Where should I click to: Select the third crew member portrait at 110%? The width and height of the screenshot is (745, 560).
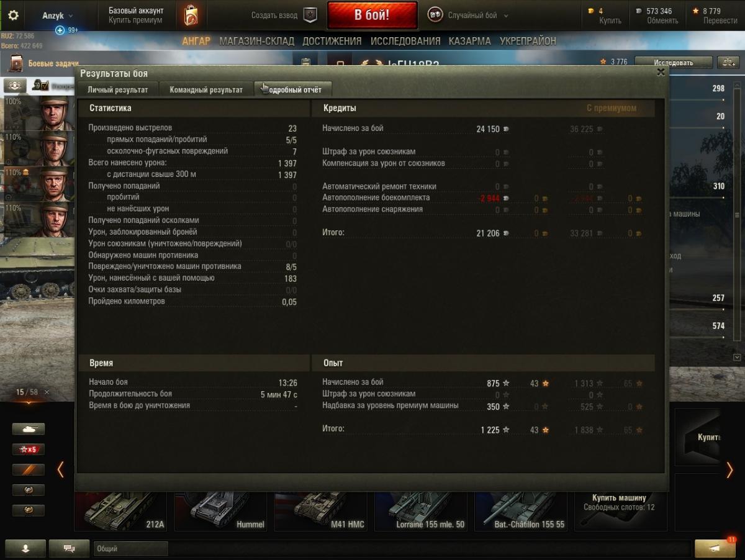(x=55, y=184)
